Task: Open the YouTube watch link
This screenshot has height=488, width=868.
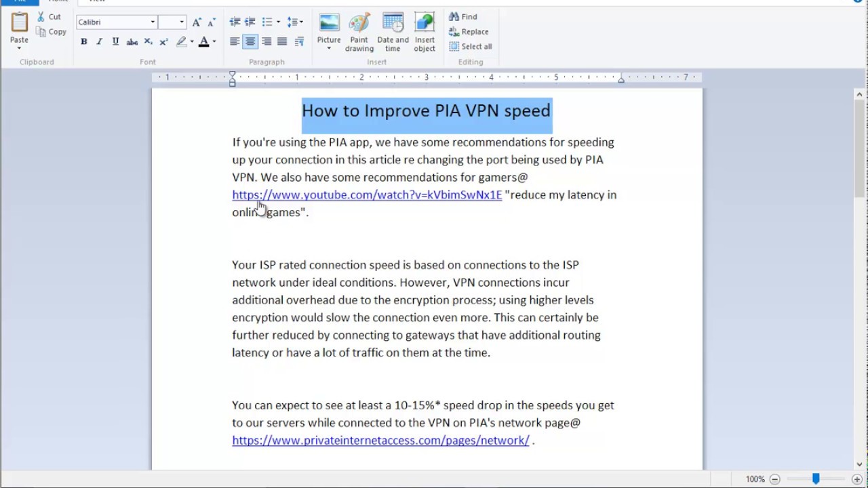Action: (367, 195)
